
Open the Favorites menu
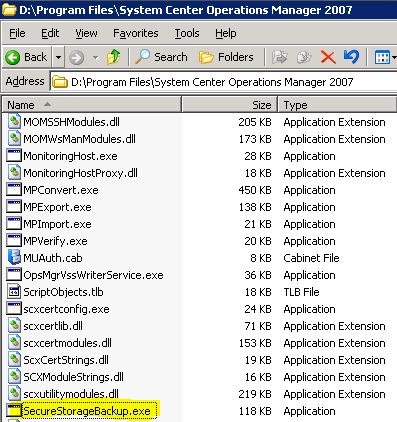click(136, 33)
